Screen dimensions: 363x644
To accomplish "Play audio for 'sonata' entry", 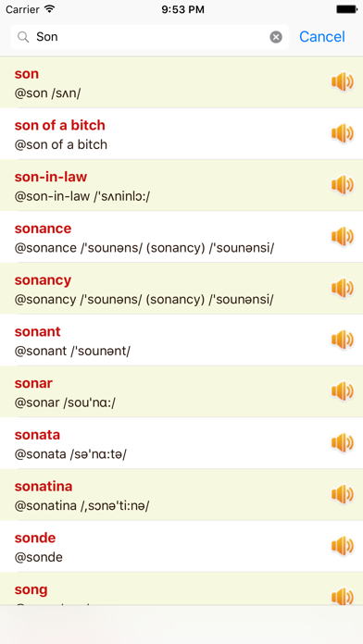I will tap(343, 442).
